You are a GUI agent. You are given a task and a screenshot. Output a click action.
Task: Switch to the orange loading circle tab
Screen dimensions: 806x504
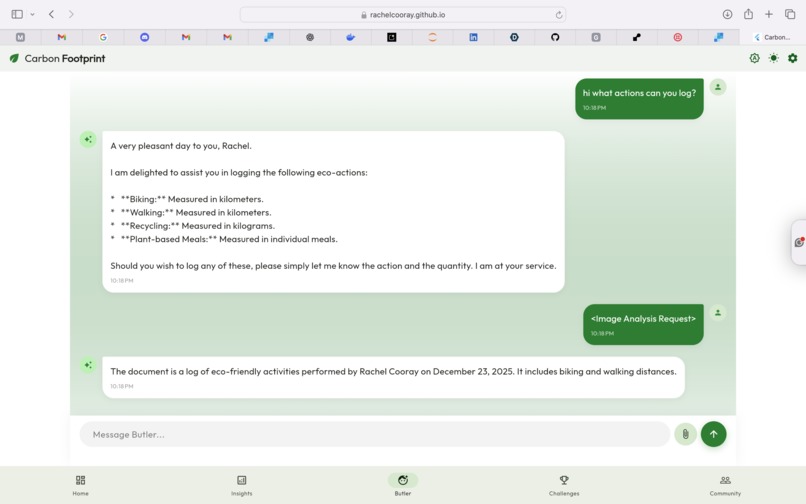point(432,37)
